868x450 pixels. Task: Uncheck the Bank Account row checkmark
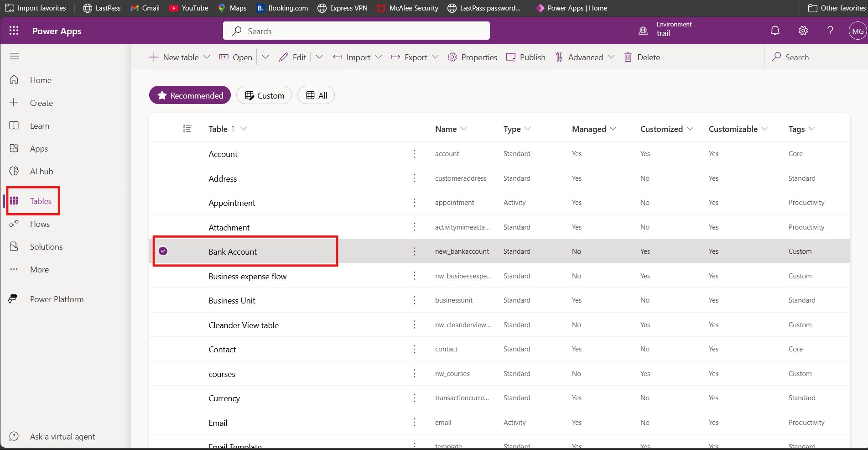[163, 251]
